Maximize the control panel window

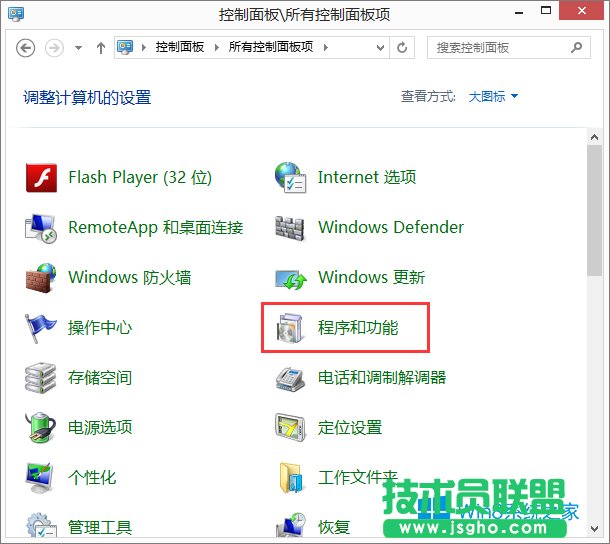click(x=546, y=11)
